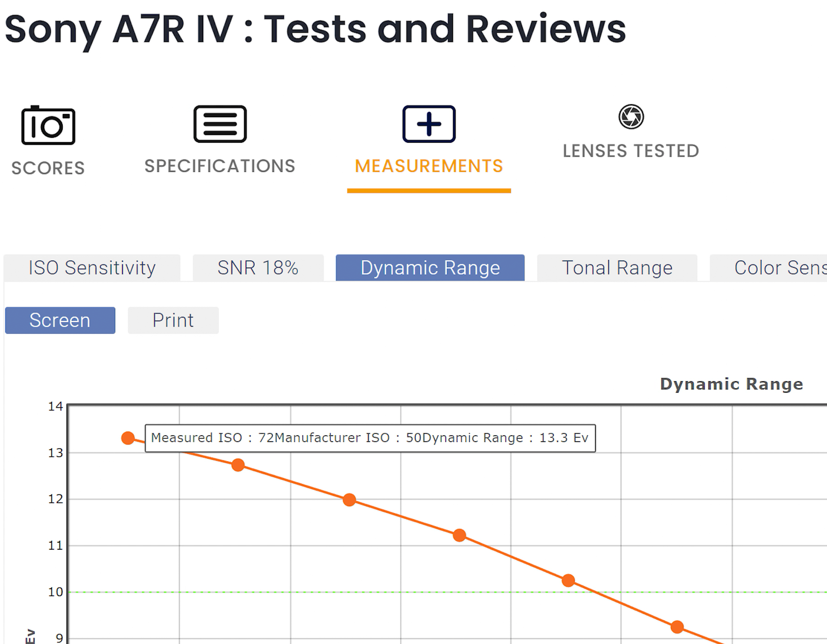Image resolution: width=827 pixels, height=644 pixels.
Task: Enable the Screen view mode
Action: tap(60, 321)
